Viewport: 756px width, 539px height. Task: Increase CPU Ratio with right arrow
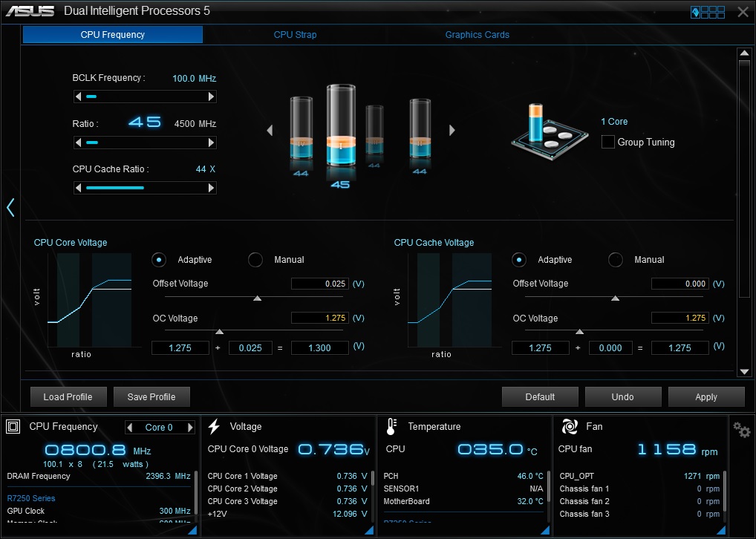211,143
